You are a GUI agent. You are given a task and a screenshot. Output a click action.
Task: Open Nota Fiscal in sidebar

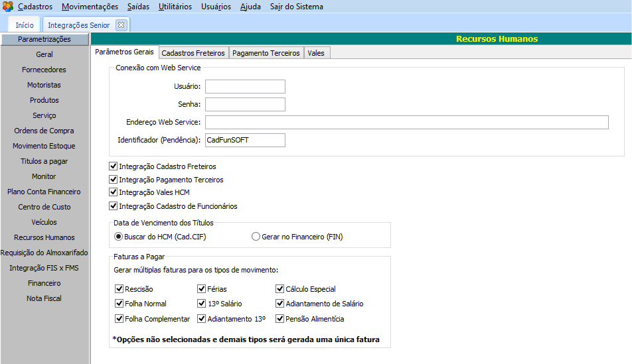(44, 299)
